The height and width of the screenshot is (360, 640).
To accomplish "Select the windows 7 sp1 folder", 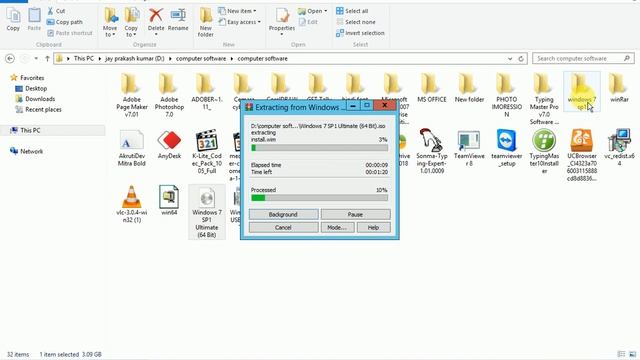I will click(582, 92).
